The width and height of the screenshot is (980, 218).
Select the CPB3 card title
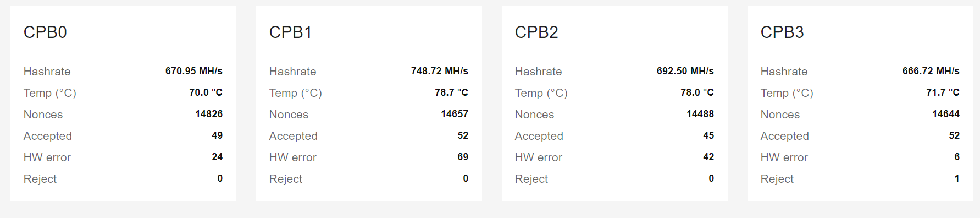[782, 32]
